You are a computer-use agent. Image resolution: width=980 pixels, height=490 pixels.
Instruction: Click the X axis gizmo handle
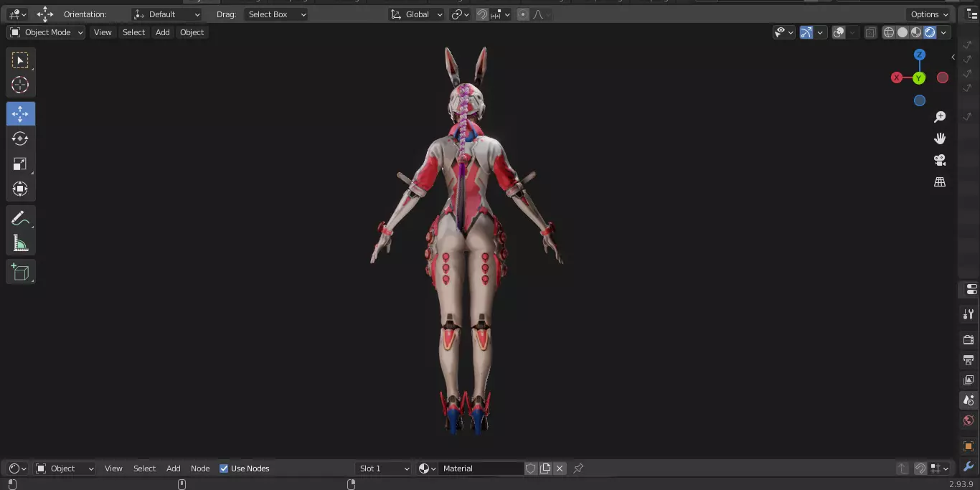pyautogui.click(x=897, y=77)
